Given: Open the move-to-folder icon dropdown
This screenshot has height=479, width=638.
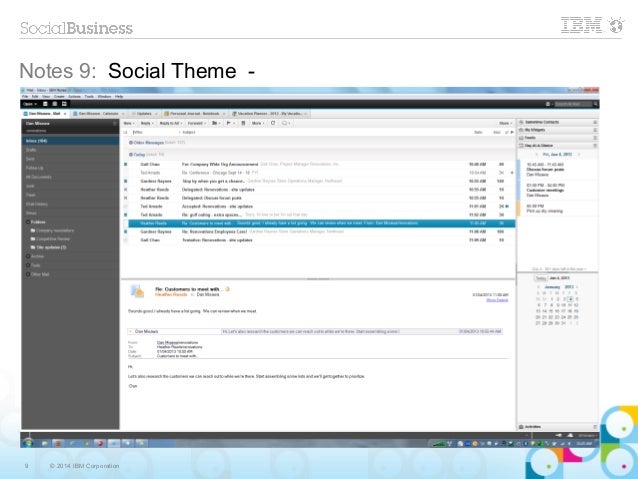Looking at the screenshot, I should (x=216, y=123).
